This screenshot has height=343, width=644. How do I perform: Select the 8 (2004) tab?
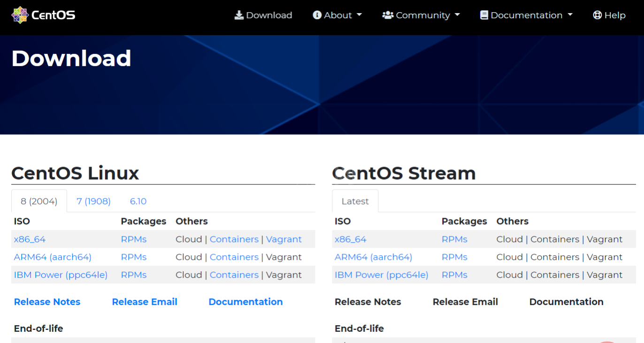coord(39,201)
